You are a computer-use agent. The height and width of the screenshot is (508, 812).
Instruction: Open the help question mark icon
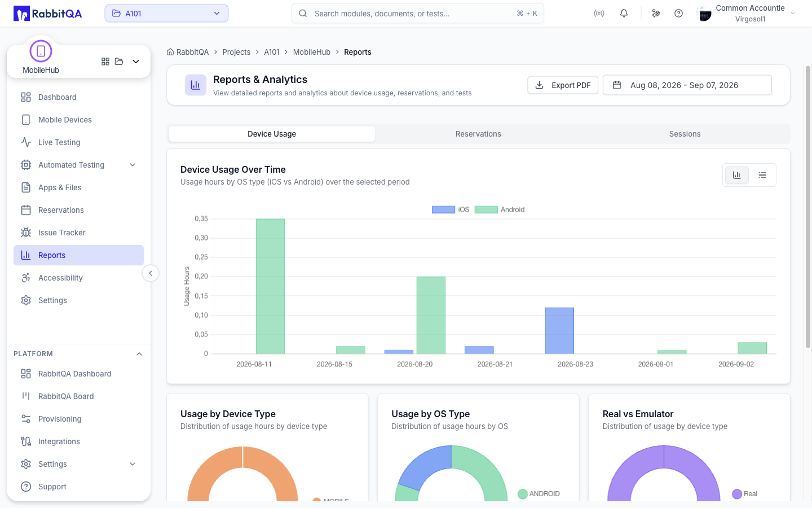[x=678, y=14]
